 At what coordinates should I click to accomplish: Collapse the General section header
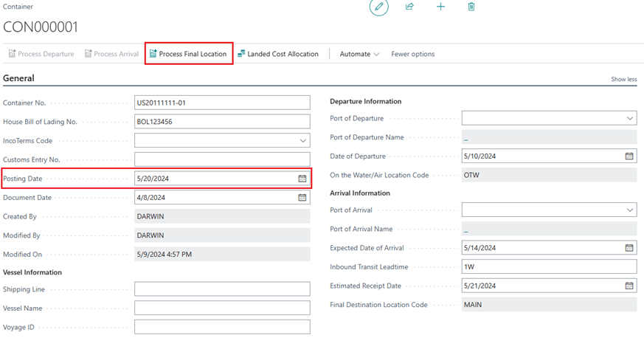point(18,77)
